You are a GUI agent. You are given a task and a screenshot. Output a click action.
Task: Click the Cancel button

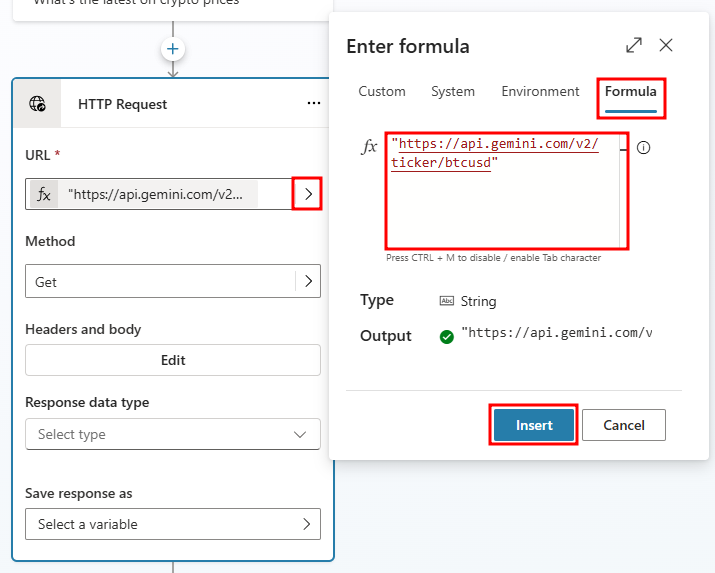624,425
